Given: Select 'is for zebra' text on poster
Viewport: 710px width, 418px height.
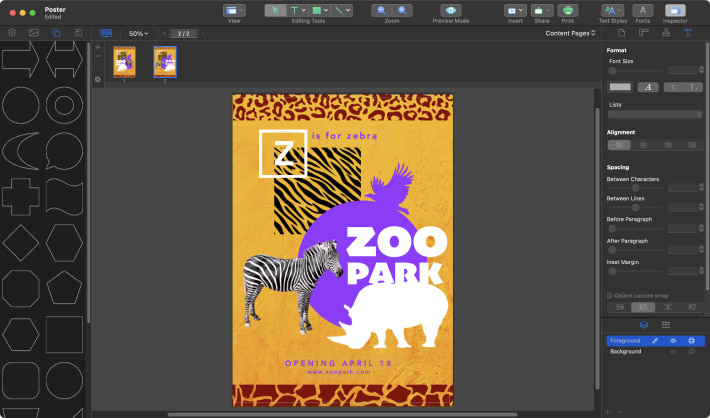Looking at the screenshot, I should pos(345,135).
